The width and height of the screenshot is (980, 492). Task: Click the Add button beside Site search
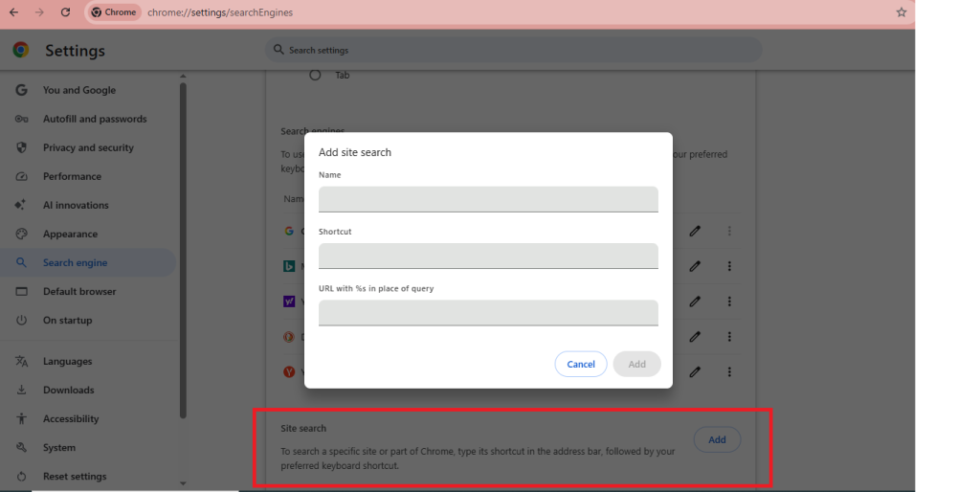[x=717, y=440]
